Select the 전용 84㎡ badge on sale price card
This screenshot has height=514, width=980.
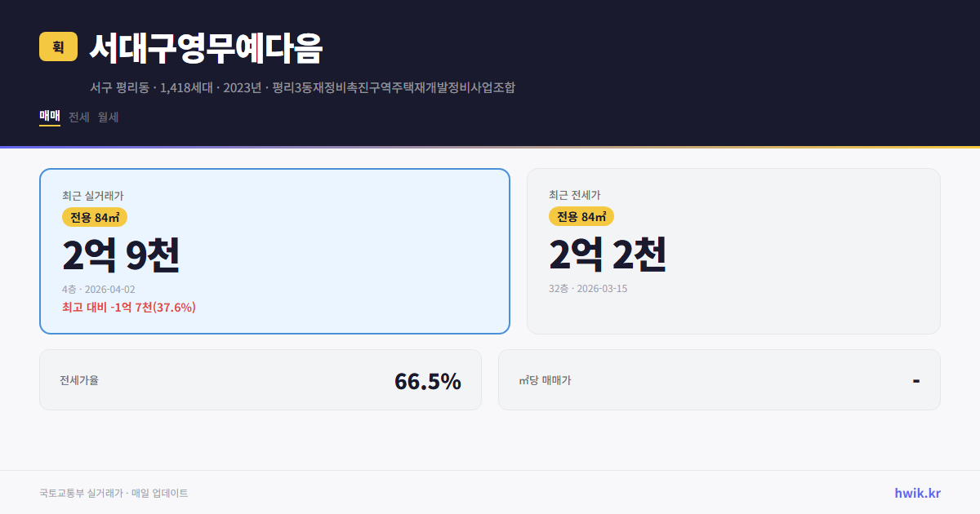tap(92, 217)
